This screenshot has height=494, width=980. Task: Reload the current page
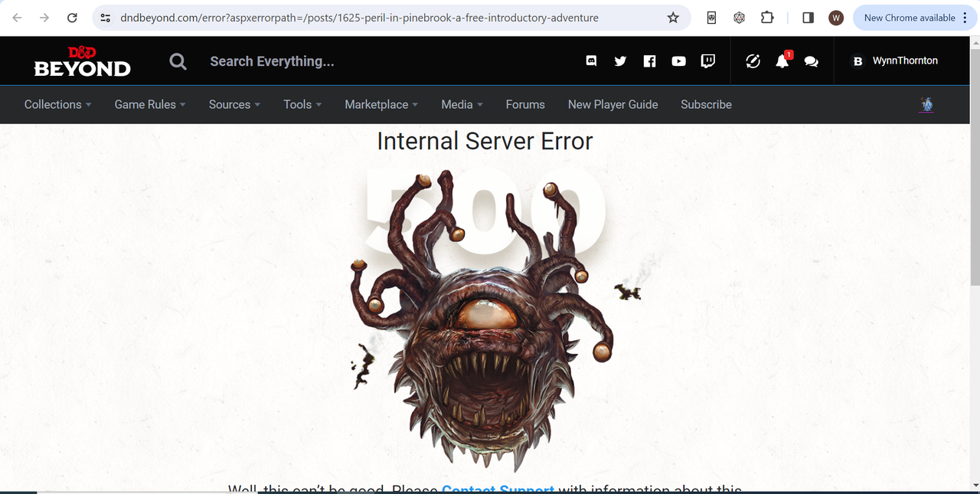[x=72, y=18]
